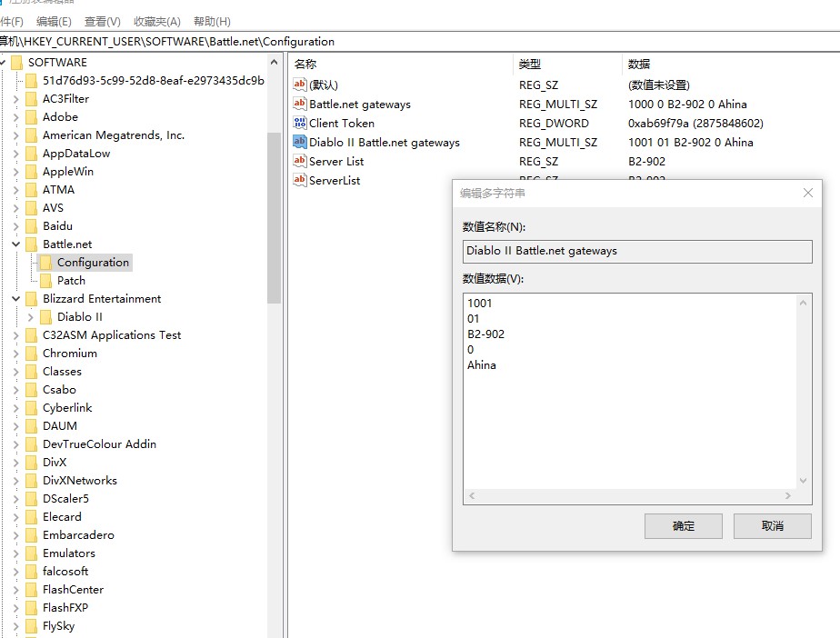Image resolution: width=840 pixels, height=638 pixels.
Task: Click the Cyberlink folder icon
Action: (32, 408)
